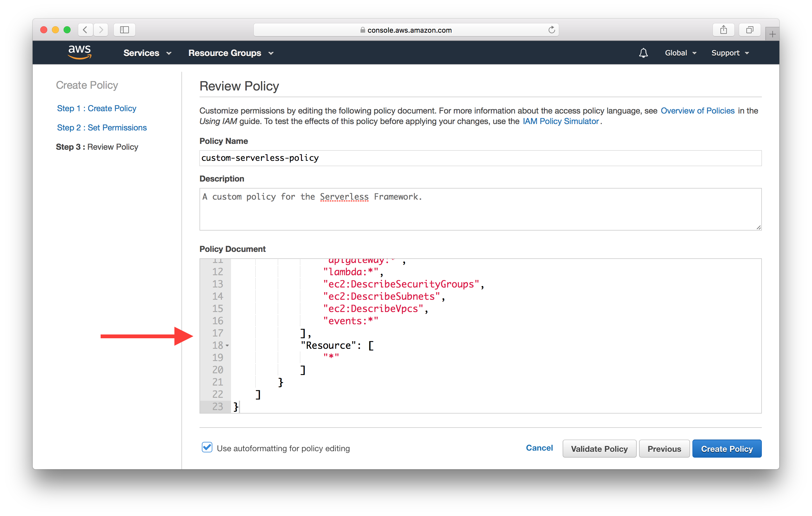
Task: Click the AWS logo icon
Action: [x=78, y=53]
